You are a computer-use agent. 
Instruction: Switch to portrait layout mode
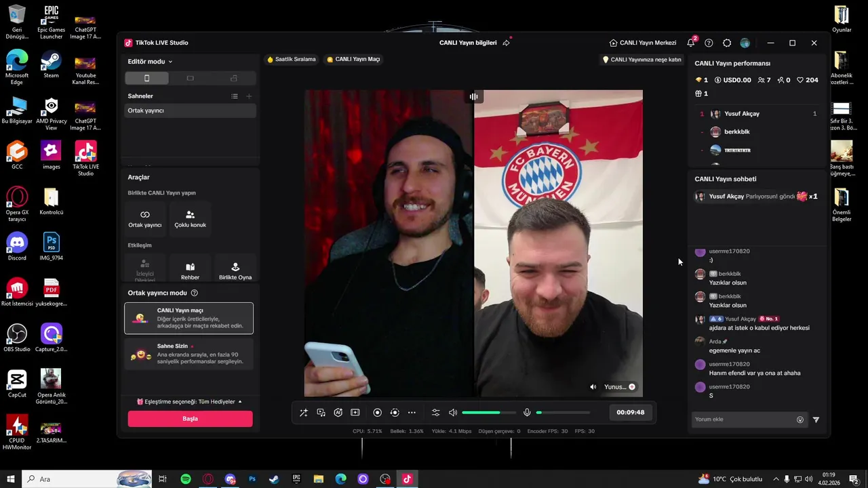coord(146,79)
